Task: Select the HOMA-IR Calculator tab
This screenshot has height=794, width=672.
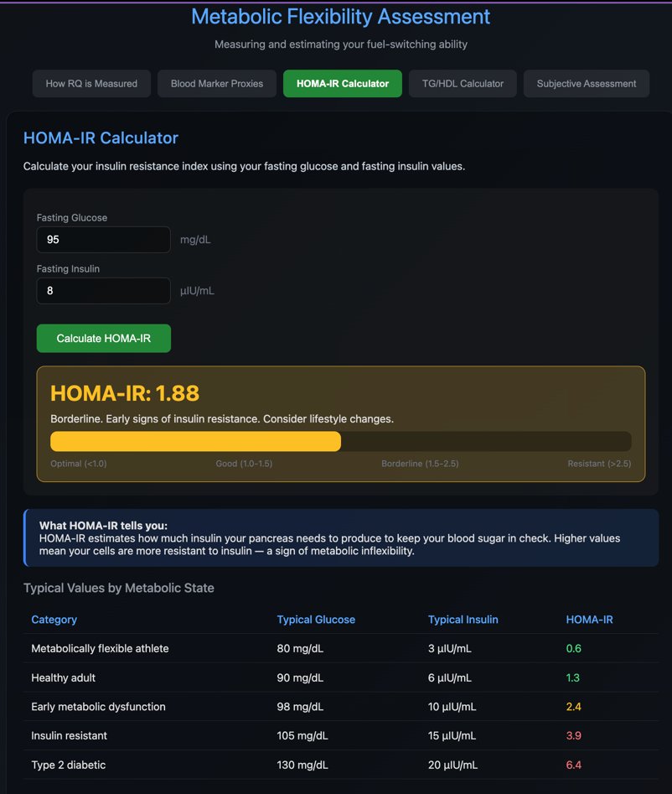Action: [343, 84]
